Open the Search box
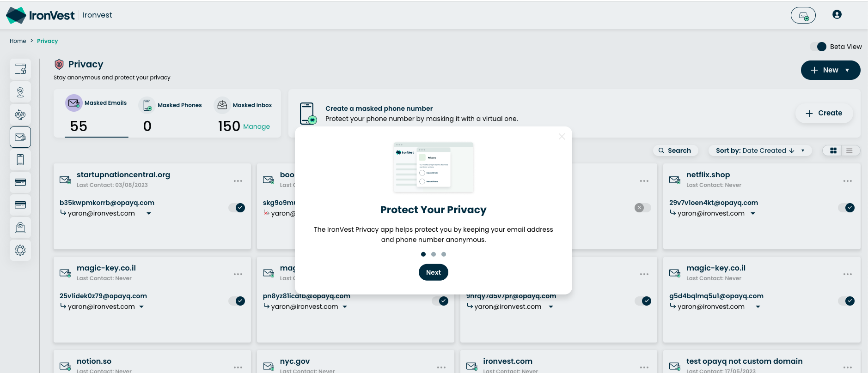The image size is (868, 373). pos(675,150)
